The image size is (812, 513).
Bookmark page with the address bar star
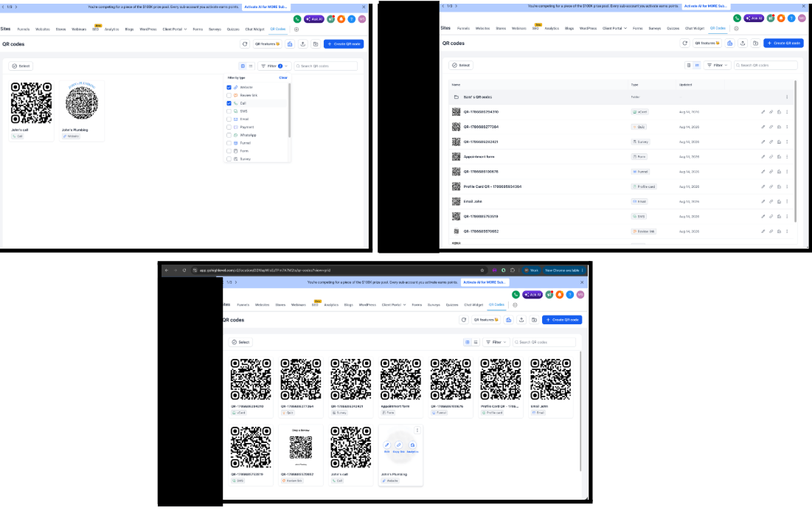(x=482, y=271)
